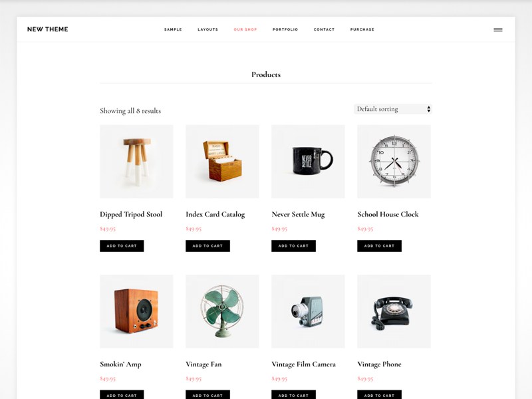Open the hamburger menu icon
This screenshot has height=399, width=532.
[497, 30]
